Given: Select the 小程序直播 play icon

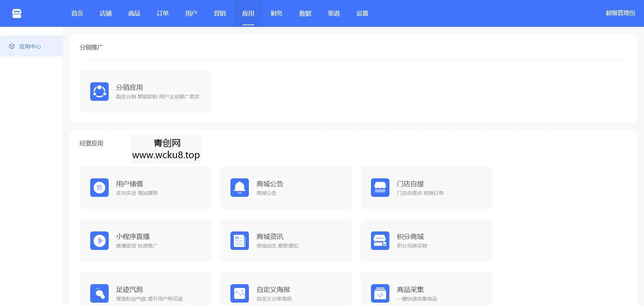Looking at the screenshot, I should (x=99, y=241).
